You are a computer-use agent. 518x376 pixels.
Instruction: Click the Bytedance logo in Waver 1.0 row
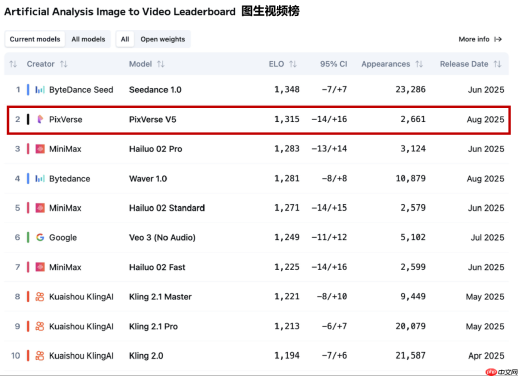tap(40, 179)
